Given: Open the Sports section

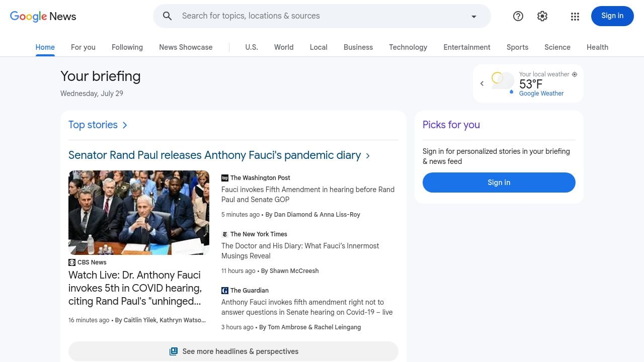Looking at the screenshot, I should coord(517,47).
